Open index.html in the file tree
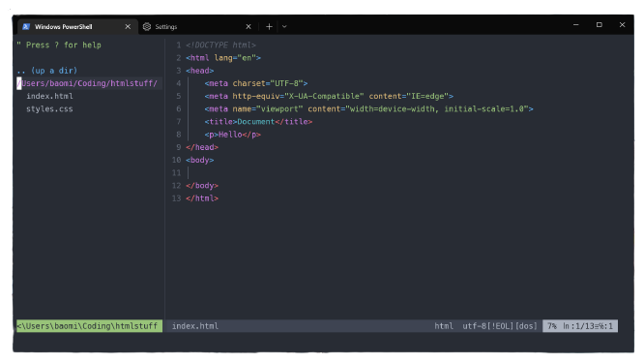The width and height of the screenshot is (644, 363). pos(49,96)
